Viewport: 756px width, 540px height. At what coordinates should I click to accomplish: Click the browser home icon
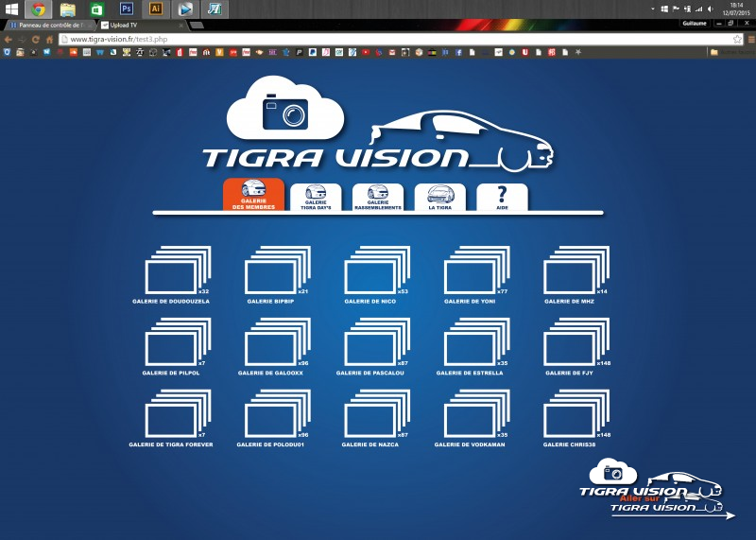pyautogui.click(x=49, y=40)
